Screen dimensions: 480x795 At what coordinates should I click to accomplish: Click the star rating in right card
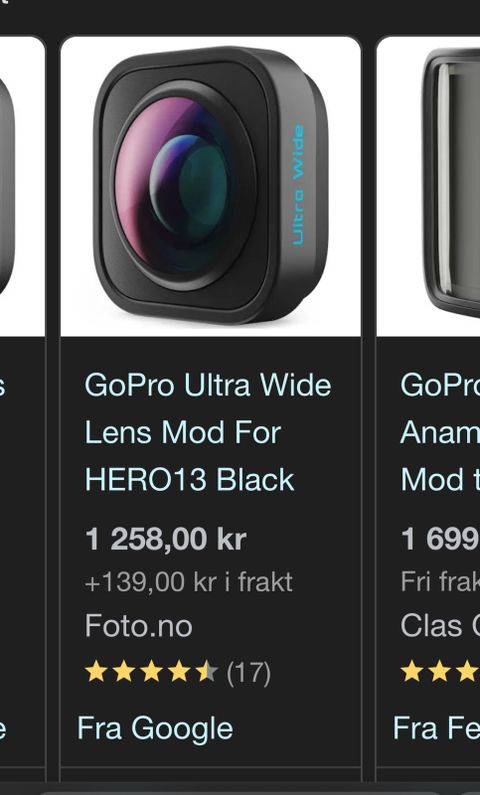[440, 672]
